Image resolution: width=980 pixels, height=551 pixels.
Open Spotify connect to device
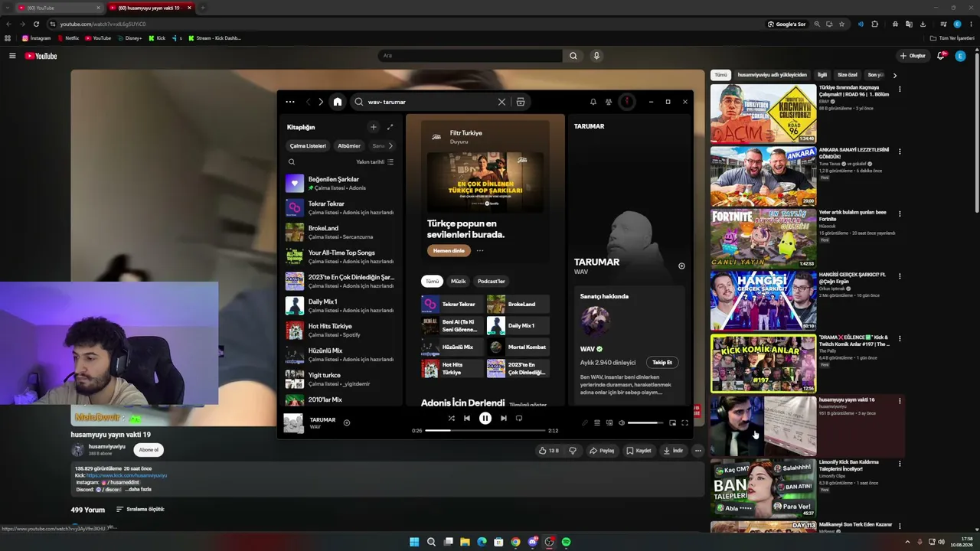tap(609, 422)
